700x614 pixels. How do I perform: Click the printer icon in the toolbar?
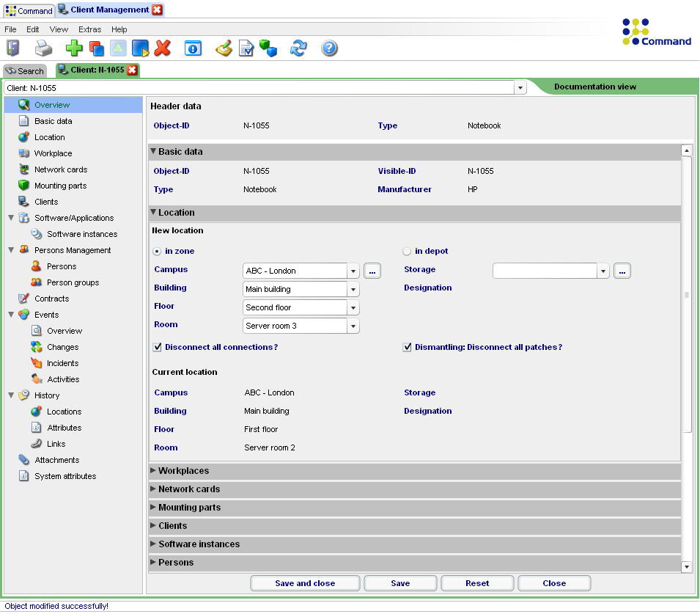tap(44, 48)
